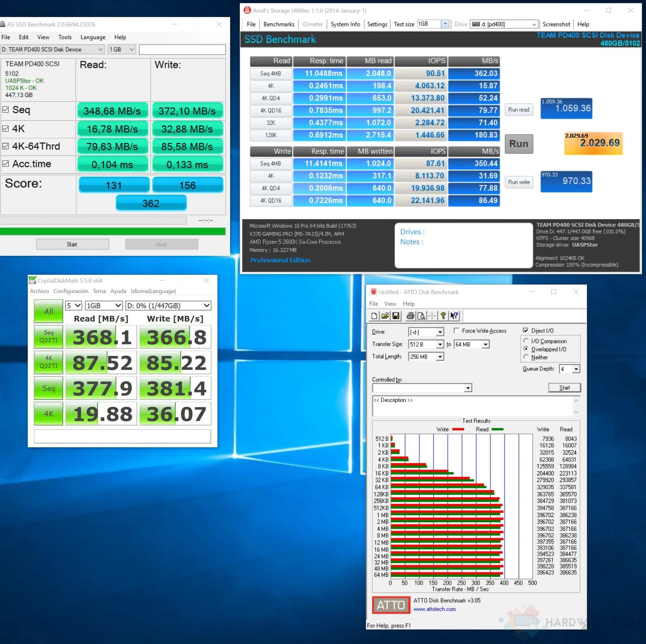Open ATTO Drive [-d-] dropdown
Screen dimensions: 646x644
(x=426, y=332)
